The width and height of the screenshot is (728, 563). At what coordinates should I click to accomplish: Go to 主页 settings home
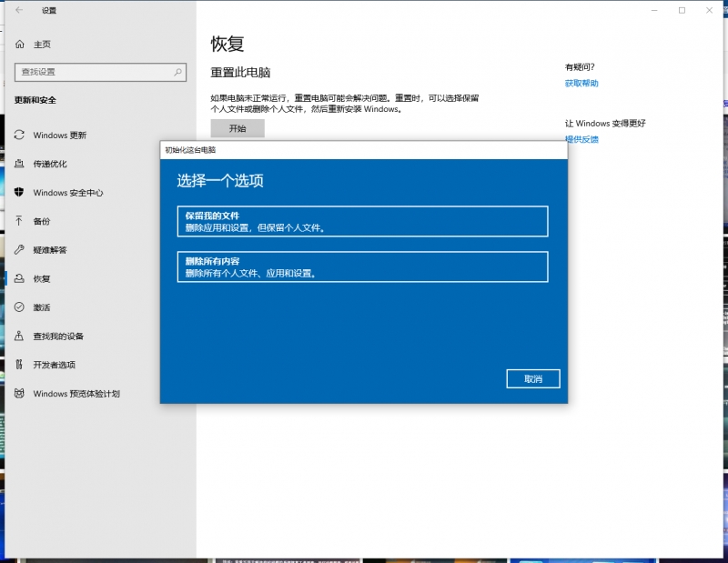point(42,44)
